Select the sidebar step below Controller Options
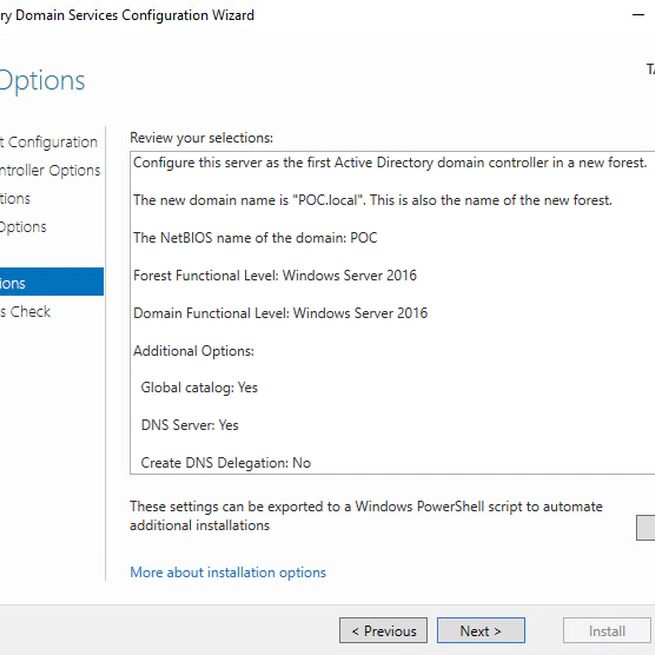 (x=15, y=198)
